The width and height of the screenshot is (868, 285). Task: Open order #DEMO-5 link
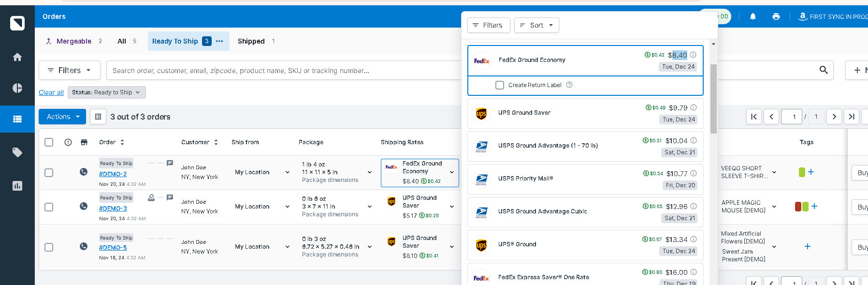(113, 248)
